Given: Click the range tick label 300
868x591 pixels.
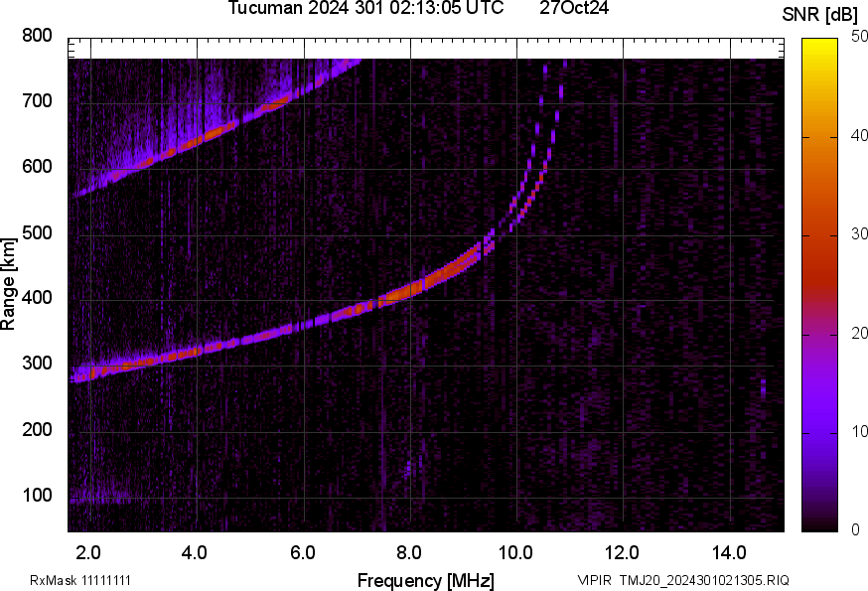Looking at the screenshot, I should [37, 364].
